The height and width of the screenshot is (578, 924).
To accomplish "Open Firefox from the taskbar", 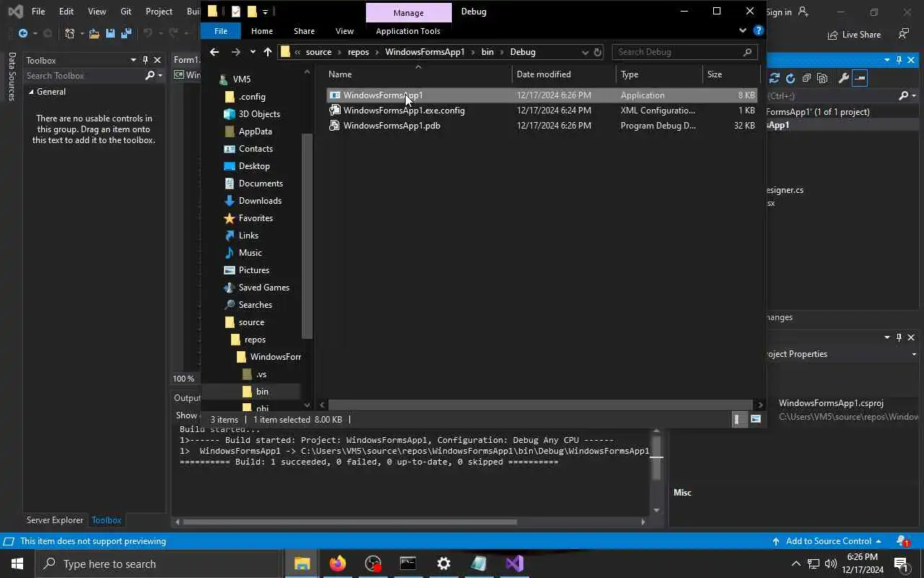I will [337, 564].
